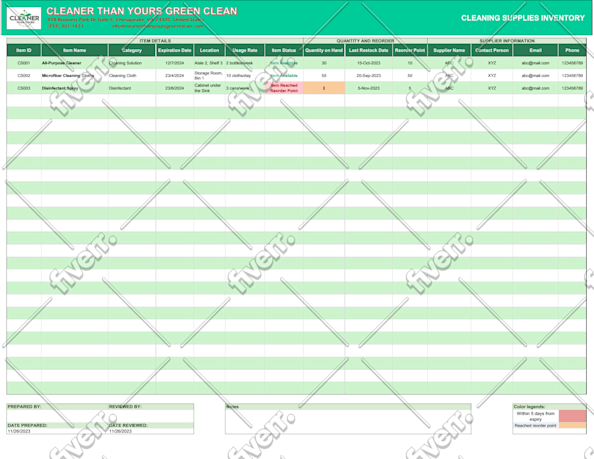Click the 'Cleaning Supplies Inventory' heading
Screen dimensions: 594x459
click(x=523, y=18)
